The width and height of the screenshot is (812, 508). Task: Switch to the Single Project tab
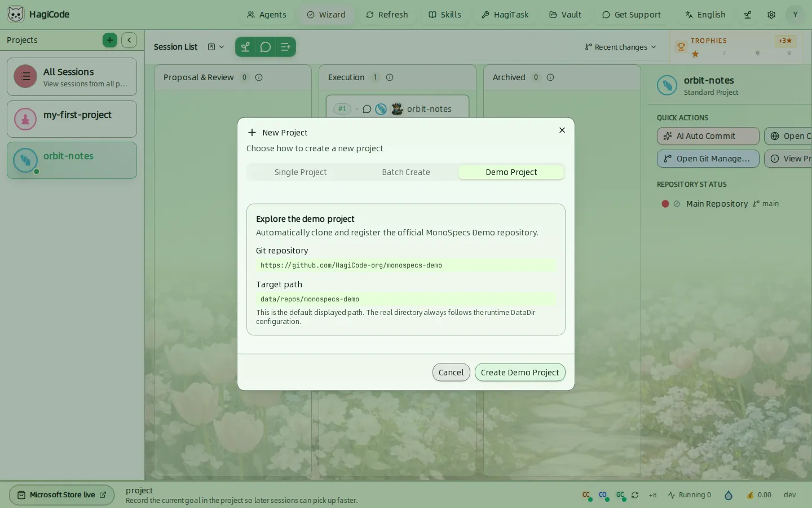click(301, 172)
